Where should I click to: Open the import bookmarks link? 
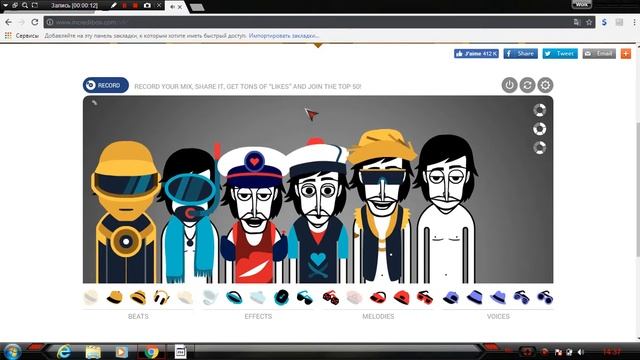pyautogui.click(x=284, y=36)
